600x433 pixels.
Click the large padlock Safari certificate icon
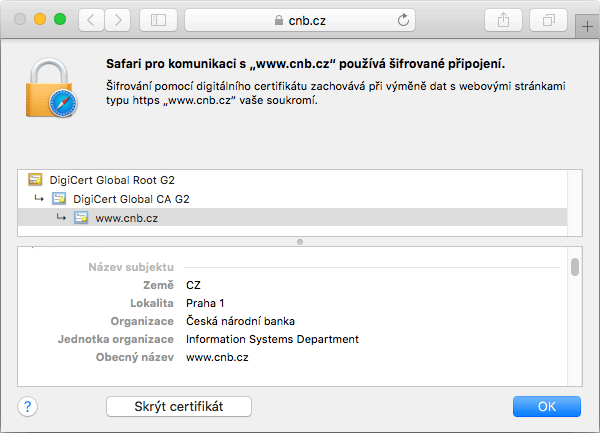(x=51, y=88)
